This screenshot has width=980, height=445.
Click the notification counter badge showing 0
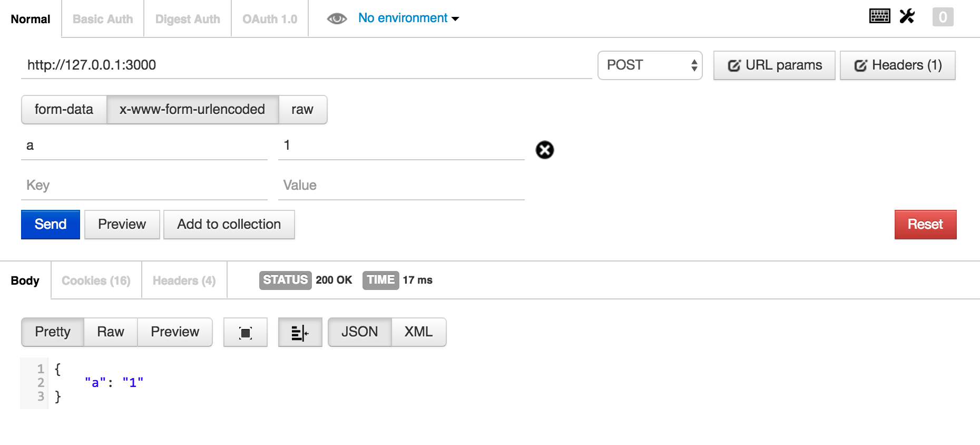(x=943, y=17)
